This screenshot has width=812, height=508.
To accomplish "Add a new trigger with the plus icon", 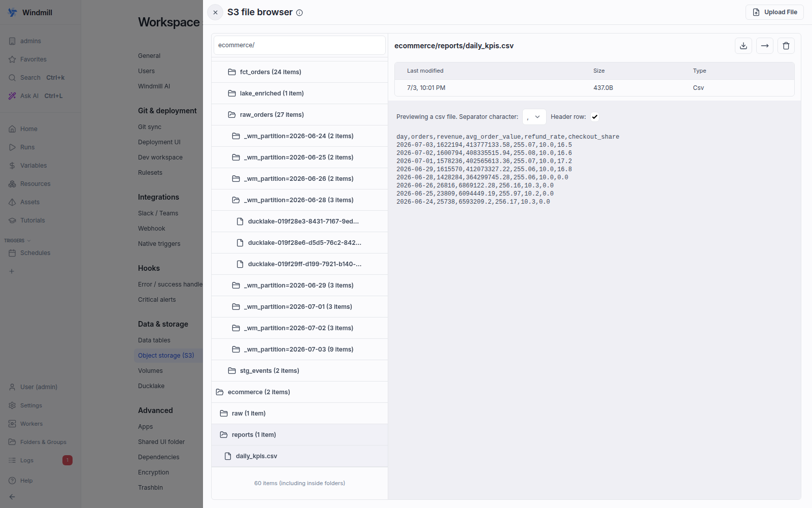I will [12, 271].
